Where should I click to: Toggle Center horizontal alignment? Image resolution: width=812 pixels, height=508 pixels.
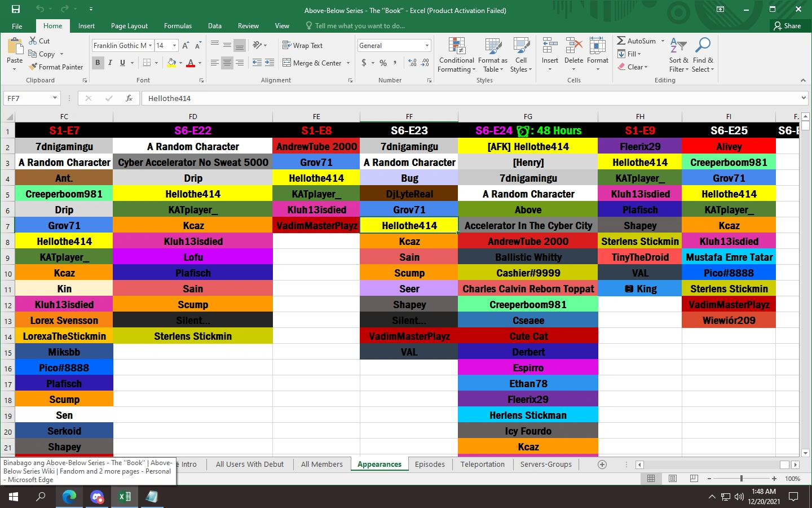pos(227,63)
